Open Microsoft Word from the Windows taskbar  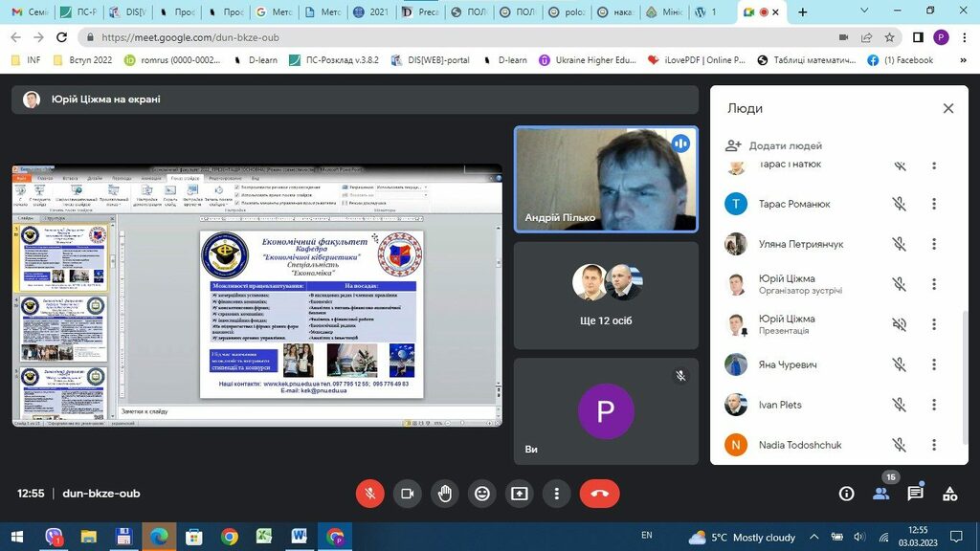(299, 537)
